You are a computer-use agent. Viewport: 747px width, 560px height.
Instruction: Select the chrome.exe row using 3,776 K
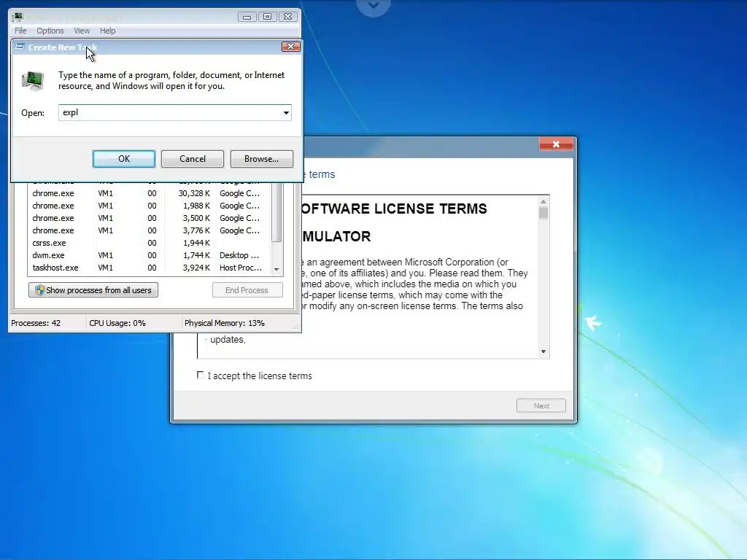(x=149, y=230)
